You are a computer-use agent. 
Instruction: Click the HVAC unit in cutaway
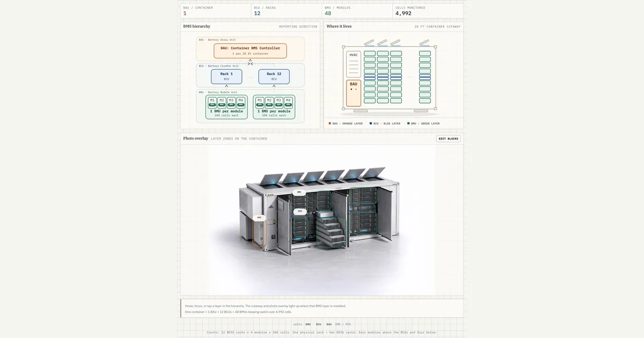pyautogui.click(x=354, y=64)
